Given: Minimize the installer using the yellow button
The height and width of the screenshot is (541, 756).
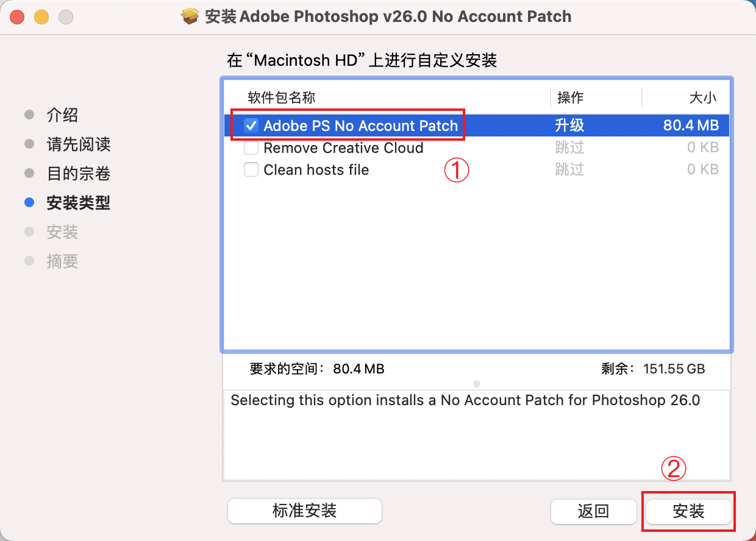Looking at the screenshot, I should tap(41, 17).
